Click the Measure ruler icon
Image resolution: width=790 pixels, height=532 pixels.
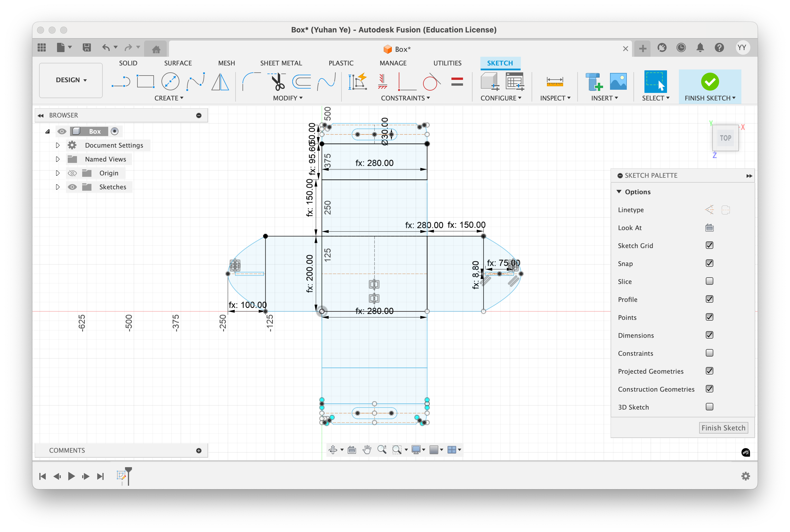click(555, 82)
